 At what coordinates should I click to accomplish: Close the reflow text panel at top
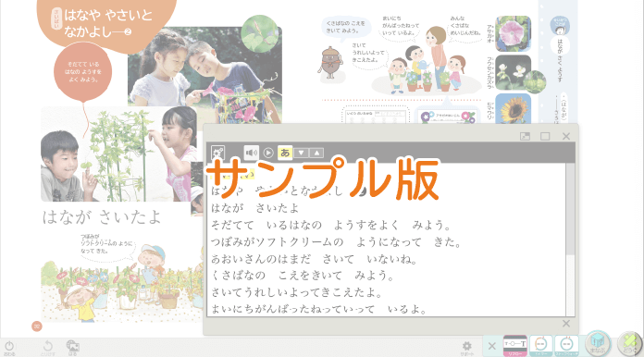click(566, 136)
